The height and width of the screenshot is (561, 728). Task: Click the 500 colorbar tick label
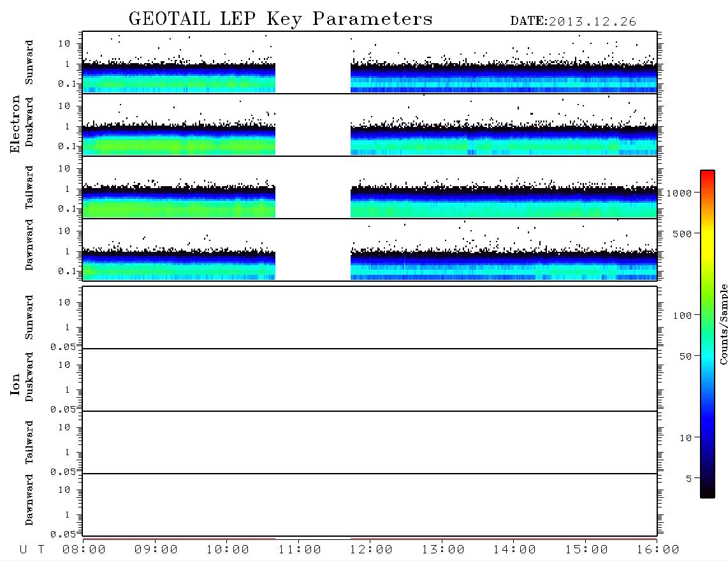[x=682, y=233]
